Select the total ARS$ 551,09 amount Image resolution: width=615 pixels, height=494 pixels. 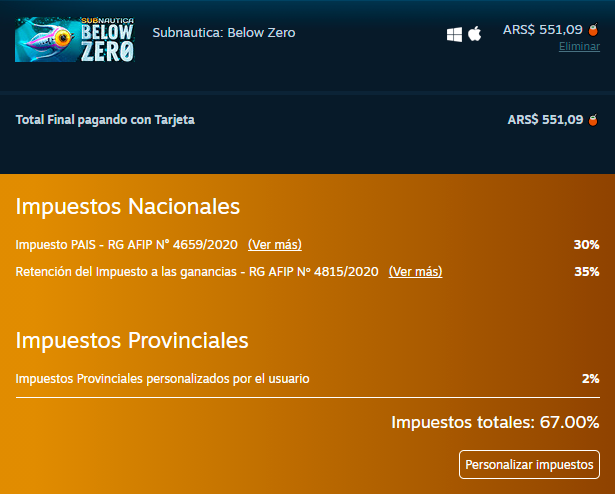tap(545, 120)
